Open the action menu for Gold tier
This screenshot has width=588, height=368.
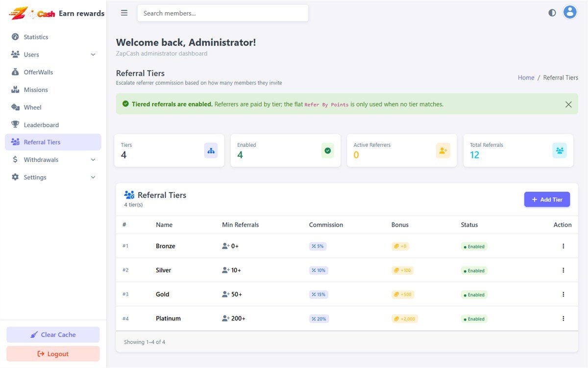[563, 294]
